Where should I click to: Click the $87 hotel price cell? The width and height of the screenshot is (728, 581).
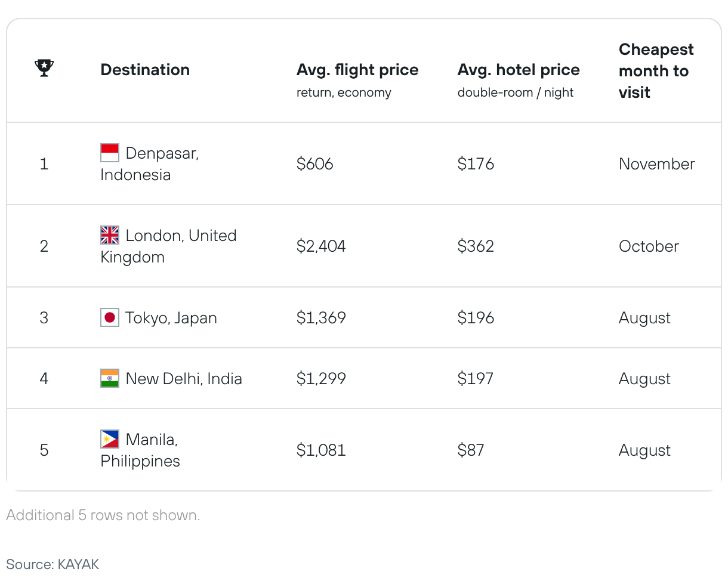coord(471,450)
